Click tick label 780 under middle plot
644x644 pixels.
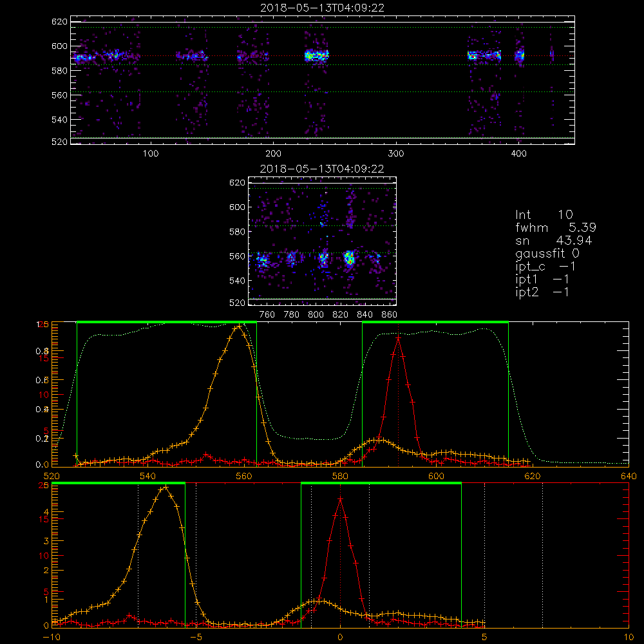click(292, 315)
